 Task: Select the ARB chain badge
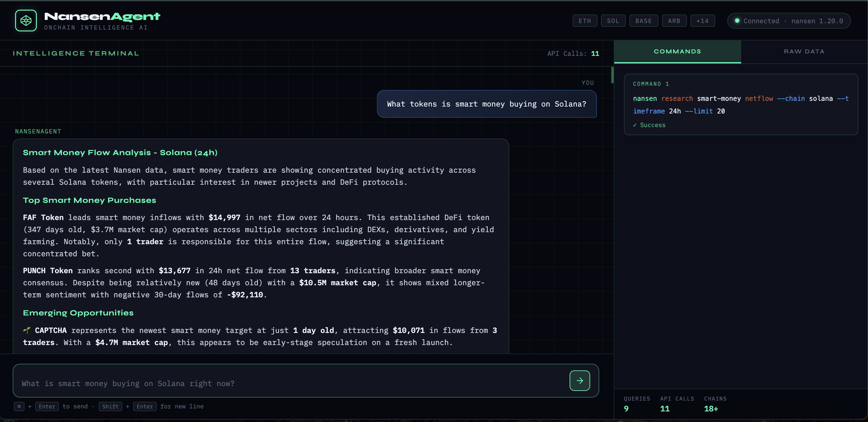674,21
